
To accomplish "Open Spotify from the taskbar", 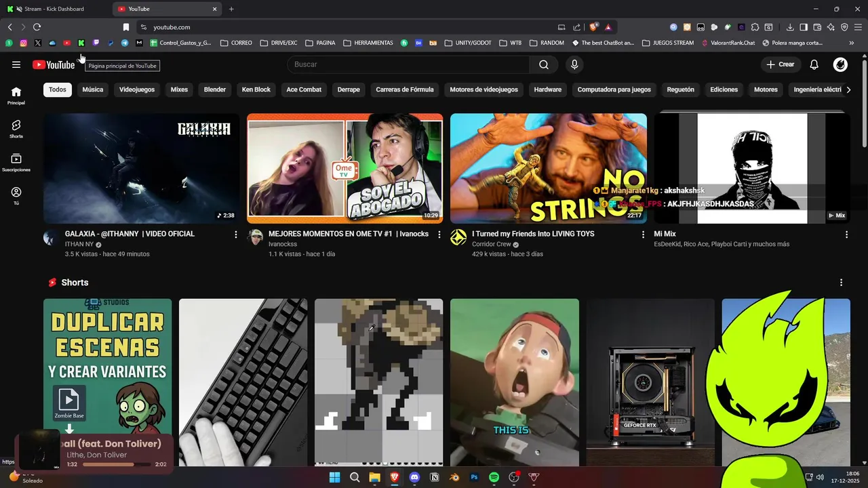I will pyautogui.click(x=494, y=477).
